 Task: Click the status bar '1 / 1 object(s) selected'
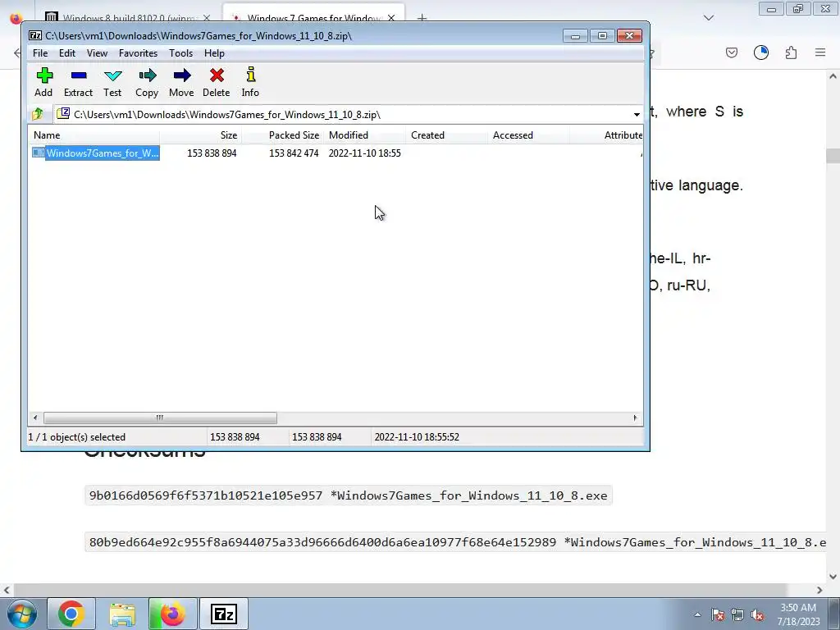point(76,437)
